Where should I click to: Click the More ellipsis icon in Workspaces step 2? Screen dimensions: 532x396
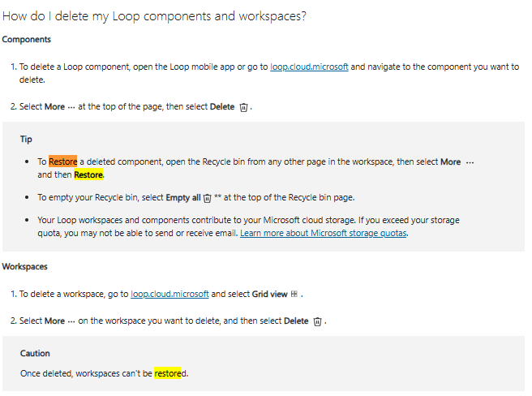tap(71, 321)
